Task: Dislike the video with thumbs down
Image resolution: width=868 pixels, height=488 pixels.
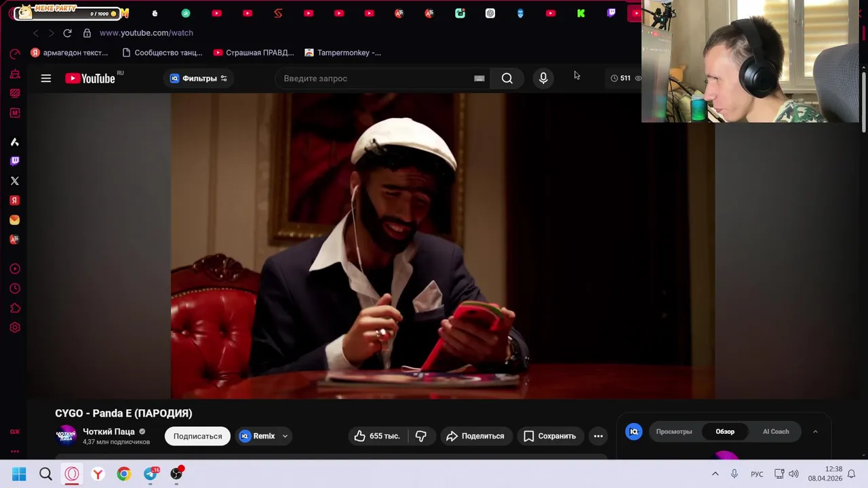Action: (420, 436)
